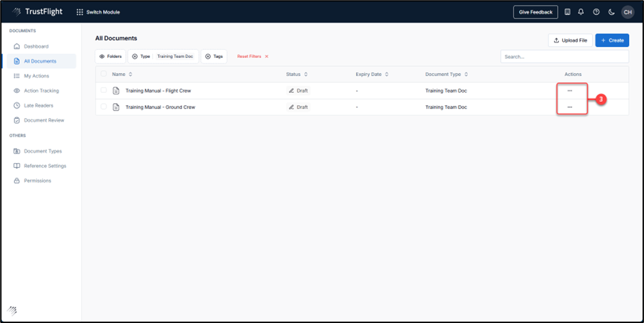Open the Folders filter dropdown

point(110,57)
